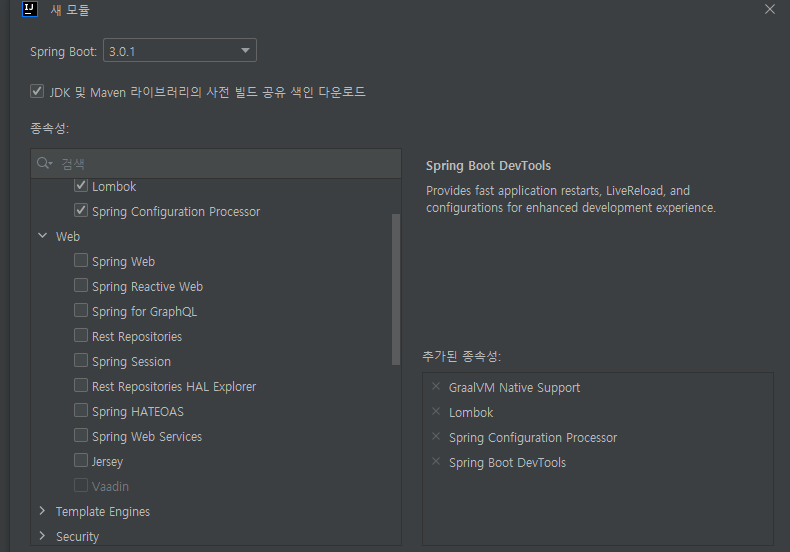Viewport: 790px width, 552px height.
Task: Enable Spring for GraphQL checkbox
Action: coord(81,310)
